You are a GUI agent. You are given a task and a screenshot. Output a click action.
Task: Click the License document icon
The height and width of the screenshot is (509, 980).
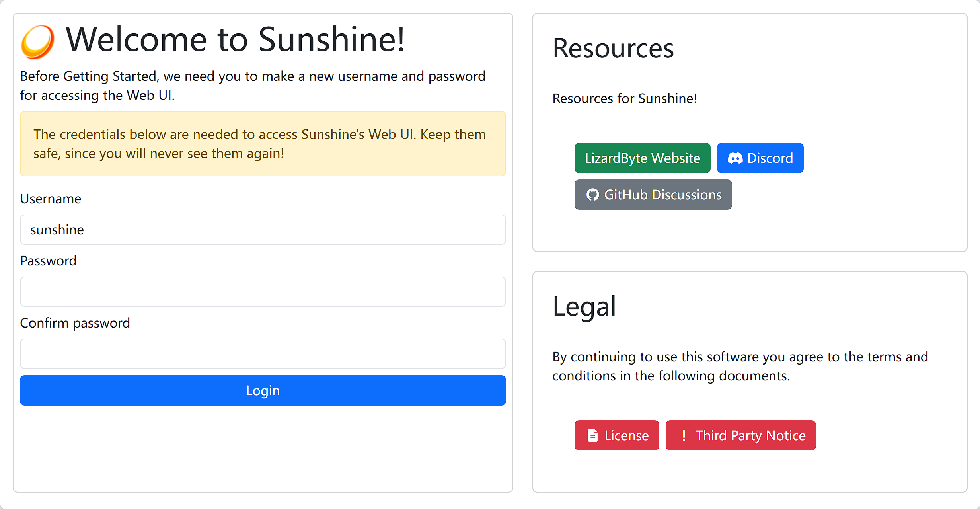tap(592, 435)
